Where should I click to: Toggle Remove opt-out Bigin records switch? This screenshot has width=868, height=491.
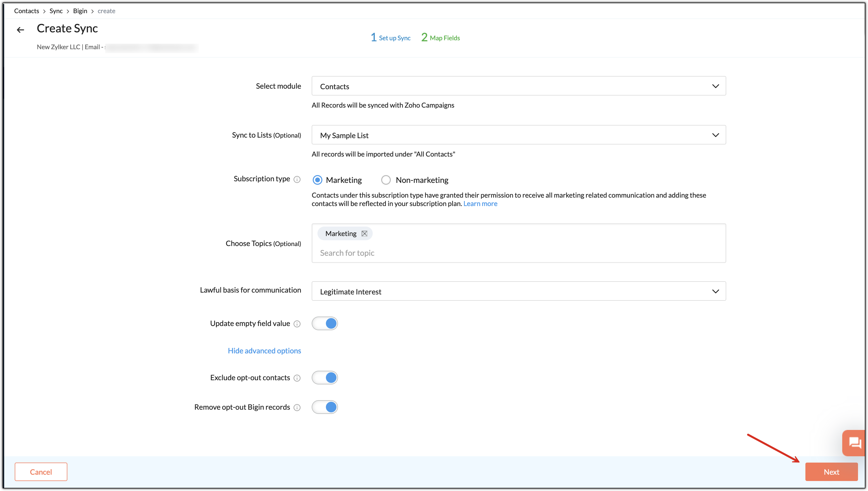(x=325, y=407)
